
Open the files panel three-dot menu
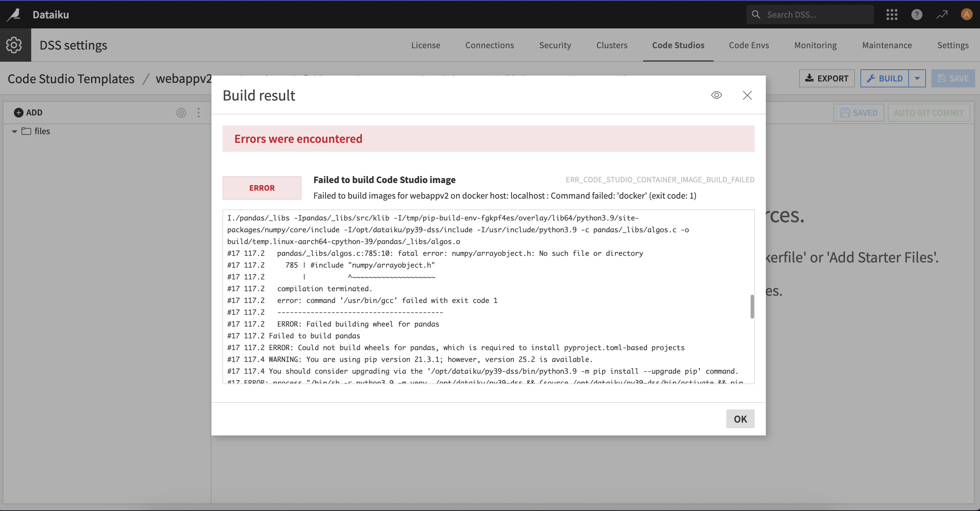[198, 113]
